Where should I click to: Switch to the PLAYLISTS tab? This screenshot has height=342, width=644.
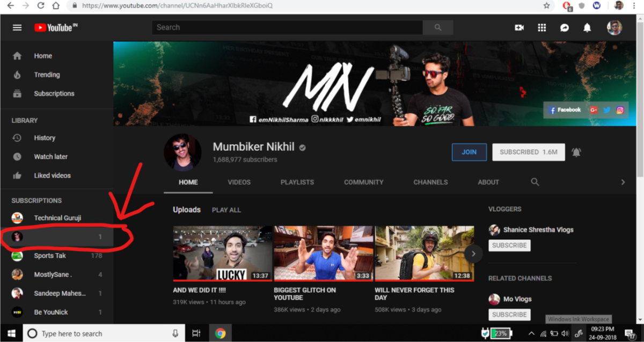pos(297,182)
